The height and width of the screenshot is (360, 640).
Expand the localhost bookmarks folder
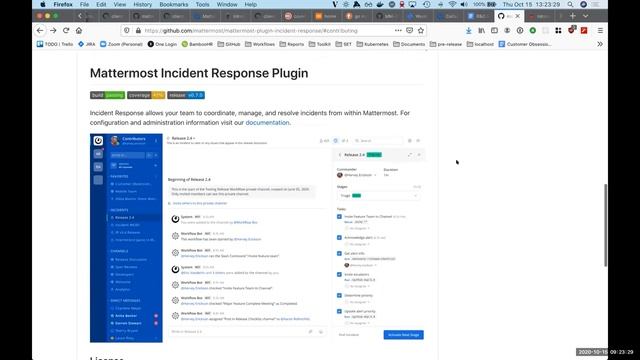480,44
